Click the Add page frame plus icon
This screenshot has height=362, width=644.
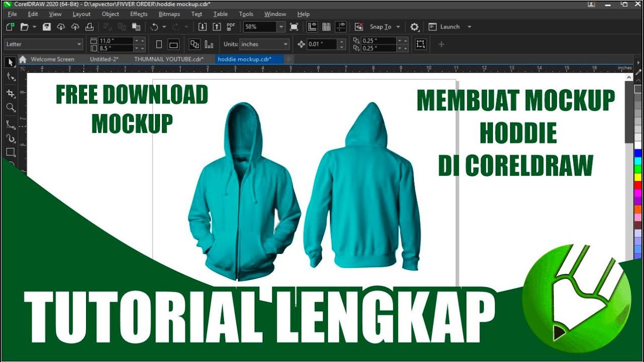(x=441, y=44)
